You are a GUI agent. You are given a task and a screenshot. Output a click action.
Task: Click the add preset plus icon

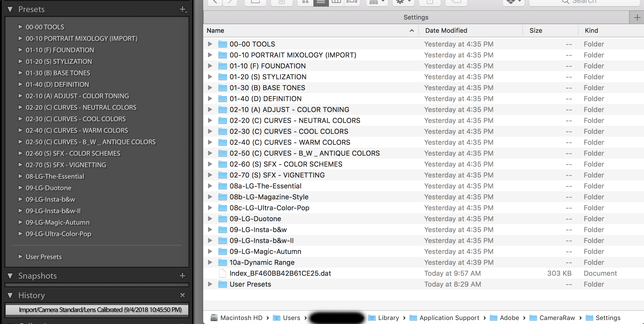pos(183,9)
